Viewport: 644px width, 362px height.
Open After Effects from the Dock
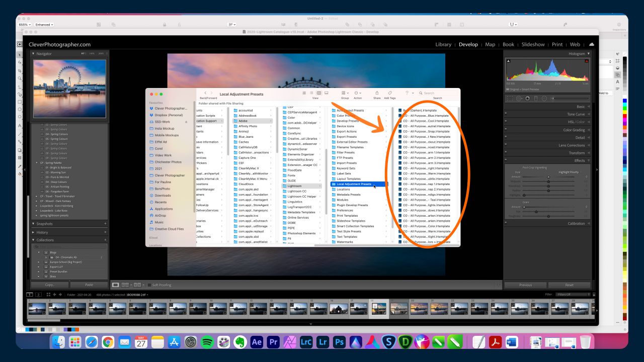click(257, 342)
